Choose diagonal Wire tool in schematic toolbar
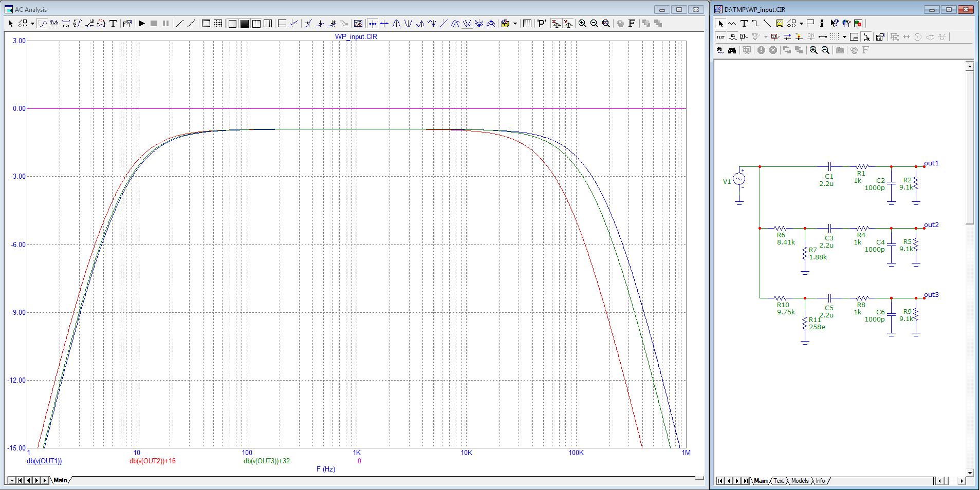The width and height of the screenshot is (980, 490). 767,23
